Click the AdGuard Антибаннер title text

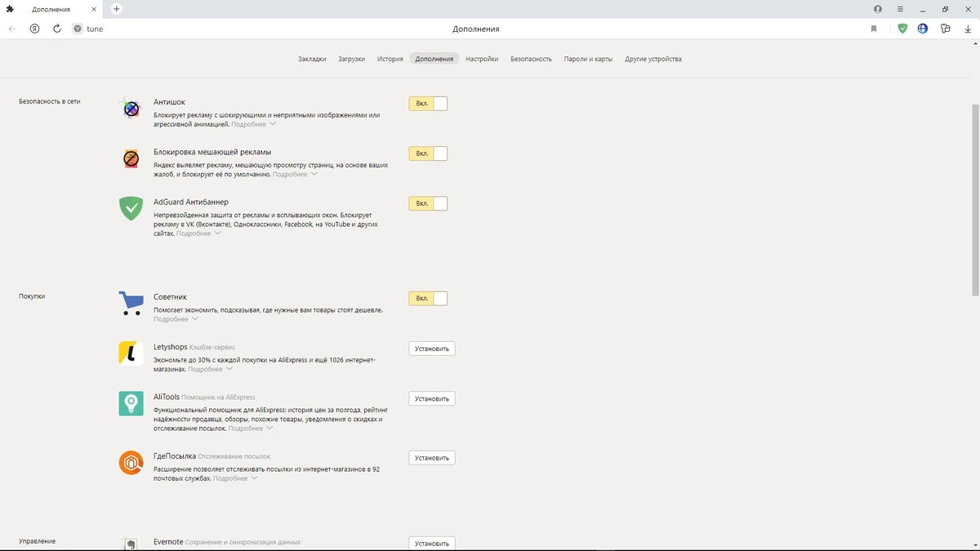point(191,202)
